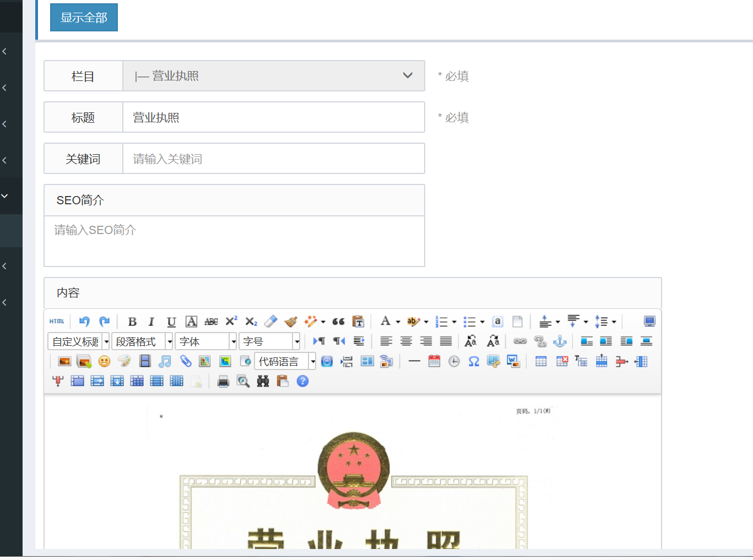Toggle superscript formatting

(231, 322)
